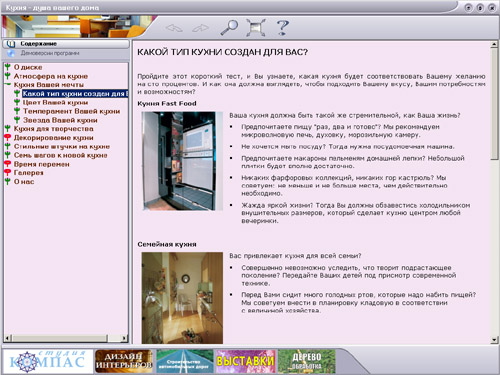Click the red icon beside Декорирование кухни
Viewport: 500px width, 375px height.
pos(8,137)
